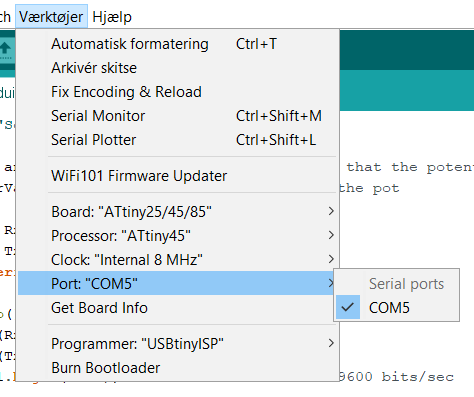Click the Serial ports header label
474x397 pixels.
tap(406, 284)
